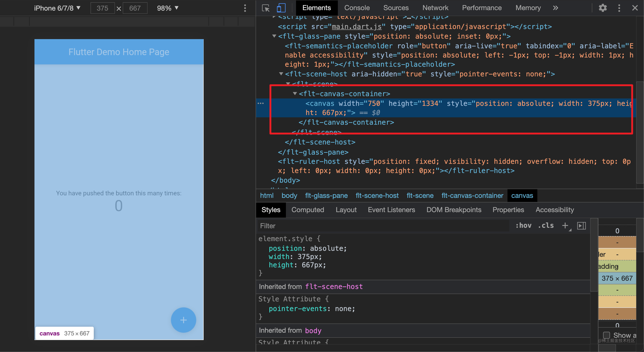Screen dimensions: 644x352
Task: Toggle the computed styles sidebar icon
Action: [x=581, y=226]
